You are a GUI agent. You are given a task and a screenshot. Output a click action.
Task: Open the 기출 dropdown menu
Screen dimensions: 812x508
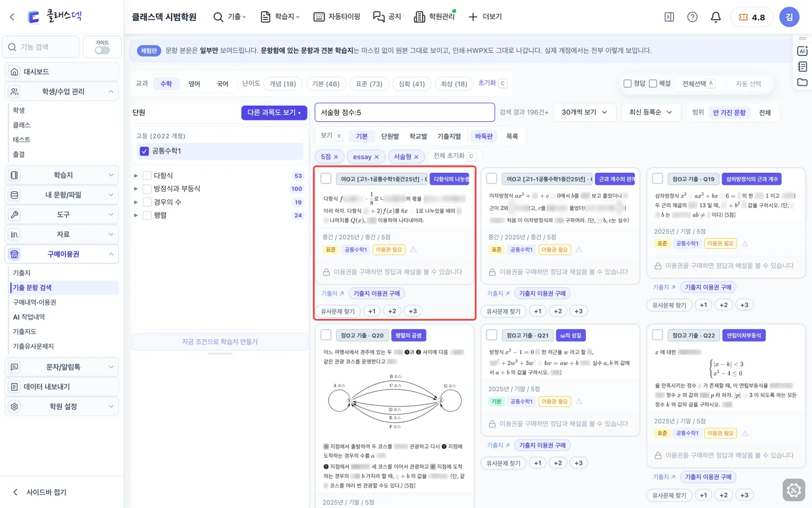230,17
